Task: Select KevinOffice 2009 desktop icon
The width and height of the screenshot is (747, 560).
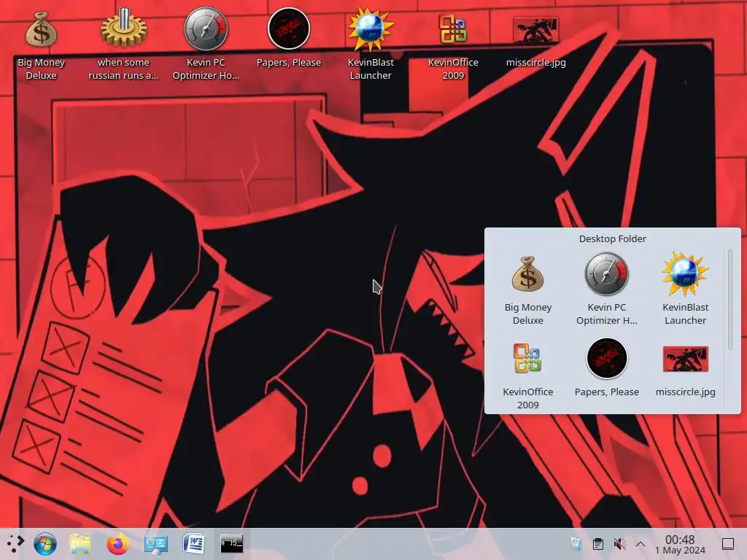Action: [453, 29]
